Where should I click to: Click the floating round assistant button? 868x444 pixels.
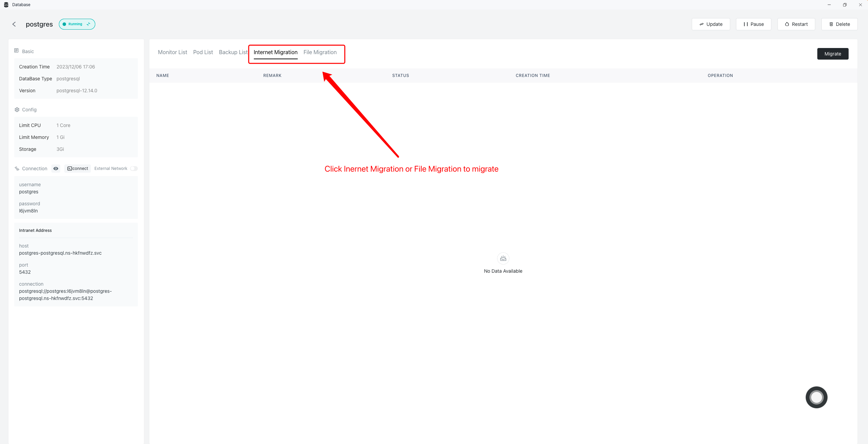(816, 397)
